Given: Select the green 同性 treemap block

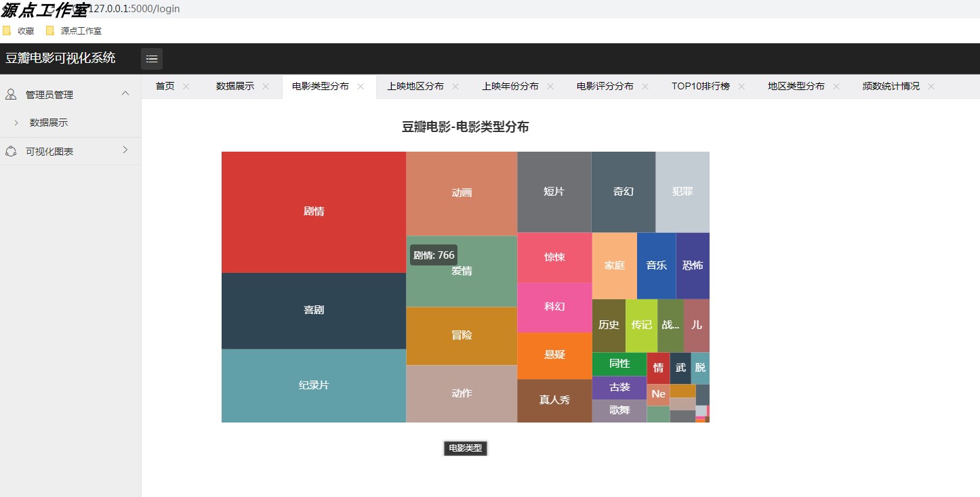Looking at the screenshot, I should [x=619, y=364].
